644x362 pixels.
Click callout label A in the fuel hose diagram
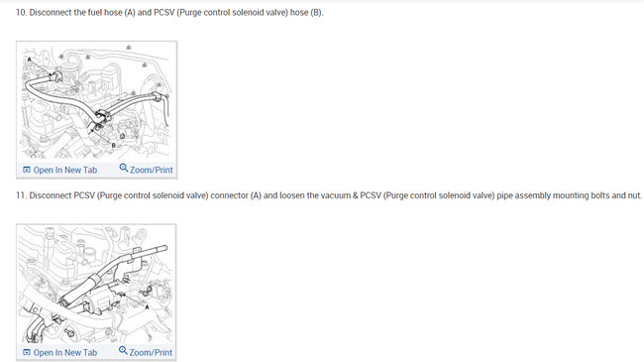click(29, 60)
